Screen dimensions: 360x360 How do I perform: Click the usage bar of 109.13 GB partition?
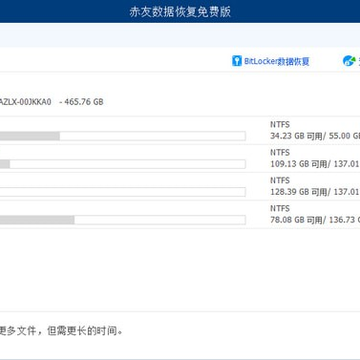click(x=123, y=164)
